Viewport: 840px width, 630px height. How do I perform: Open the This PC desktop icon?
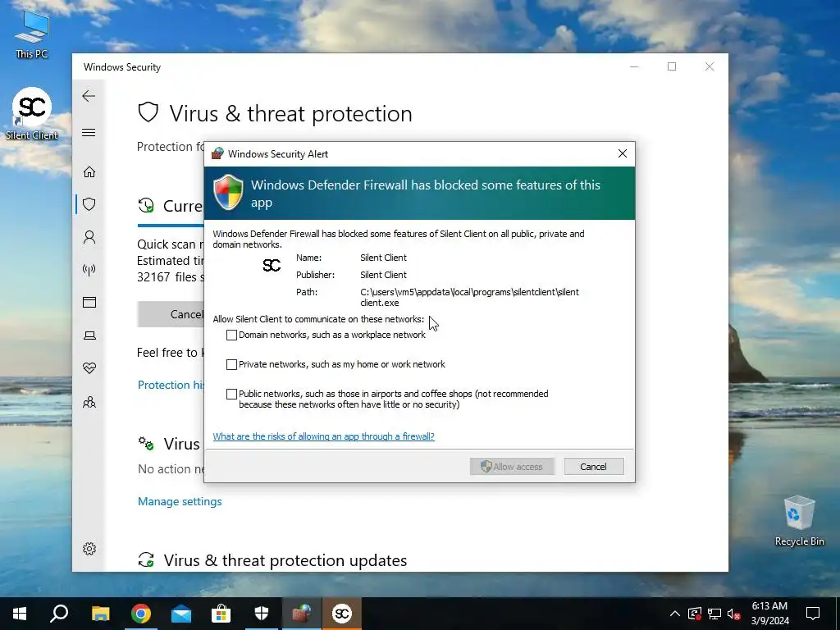(x=32, y=34)
